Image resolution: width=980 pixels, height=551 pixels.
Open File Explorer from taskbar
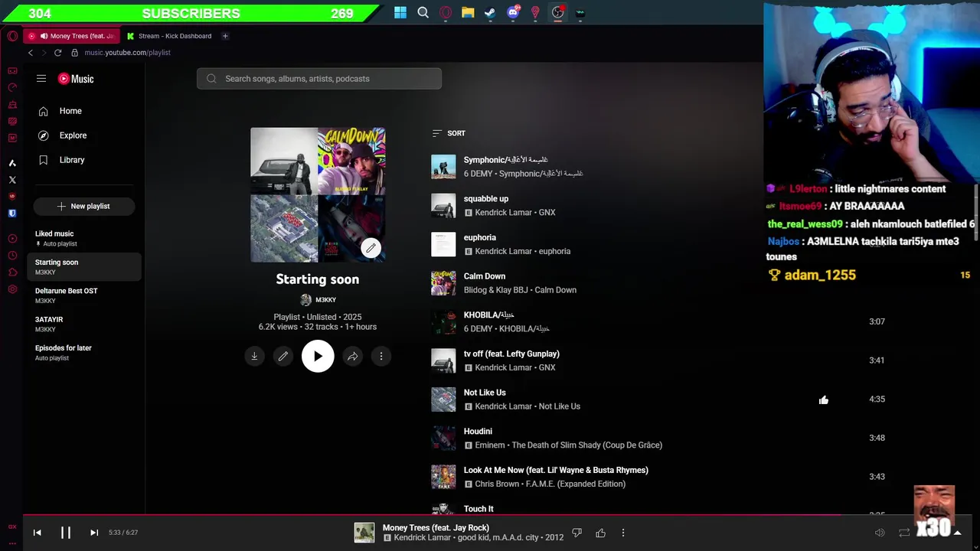(468, 12)
